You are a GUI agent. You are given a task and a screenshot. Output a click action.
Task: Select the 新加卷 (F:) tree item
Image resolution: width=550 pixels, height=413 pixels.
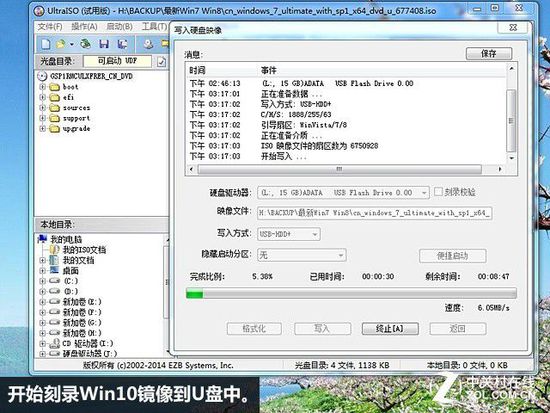click(82, 312)
